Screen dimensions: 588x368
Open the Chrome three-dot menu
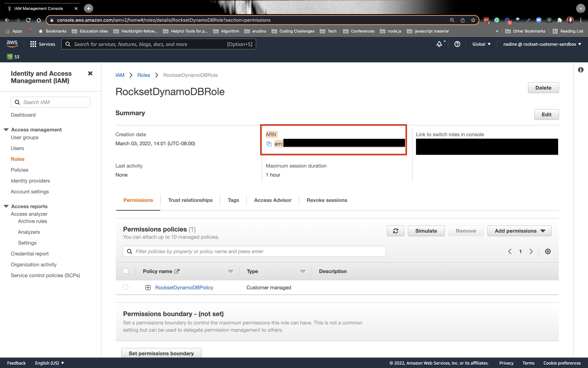[x=581, y=20]
